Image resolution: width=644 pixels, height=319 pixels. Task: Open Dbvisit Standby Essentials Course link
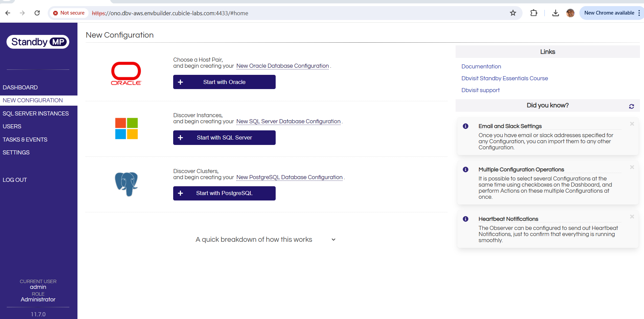click(505, 78)
